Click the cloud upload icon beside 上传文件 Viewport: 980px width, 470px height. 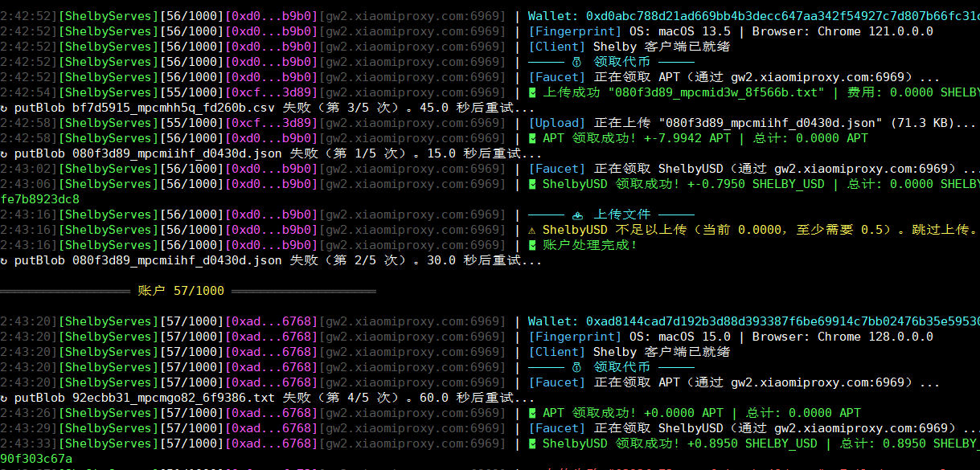(577, 215)
